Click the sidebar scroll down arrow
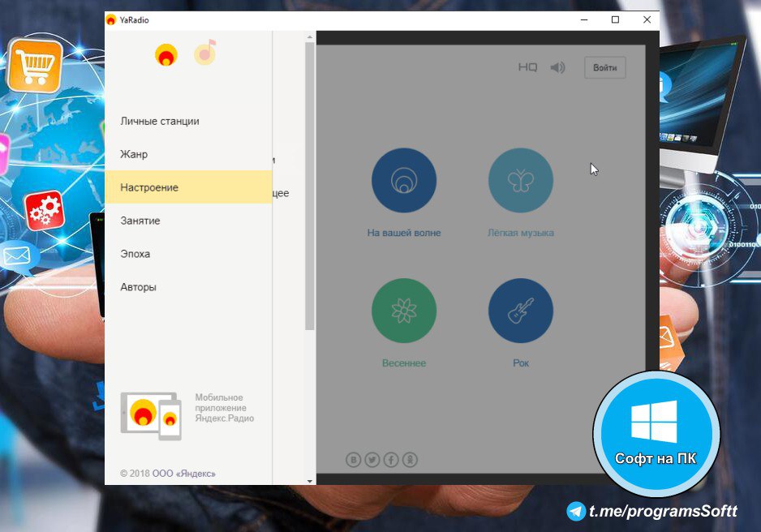 coord(309,480)
